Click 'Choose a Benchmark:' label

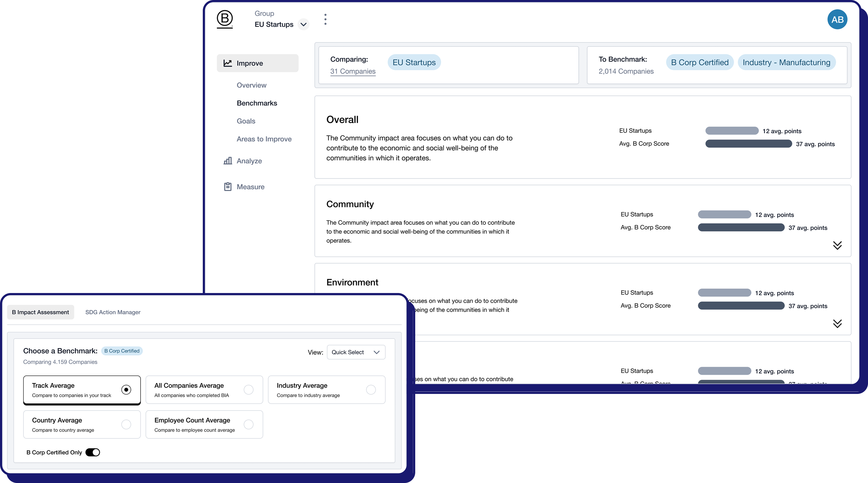[60, 351]
